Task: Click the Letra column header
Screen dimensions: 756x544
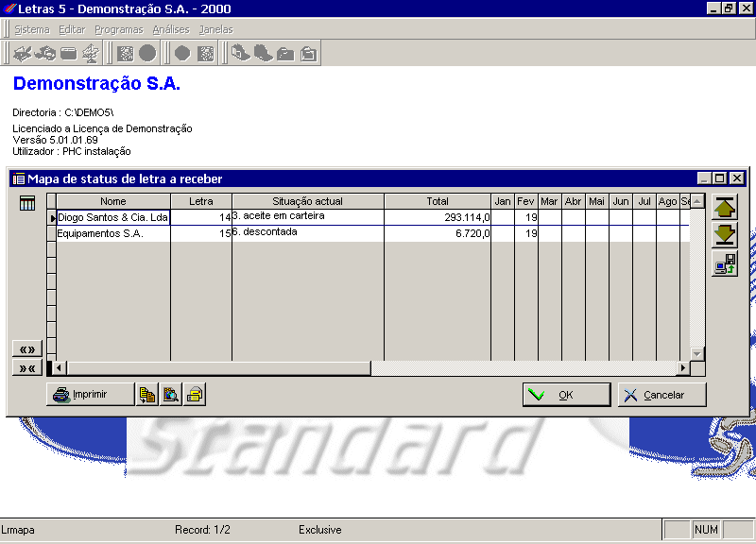Action: (x=201, y=201)
